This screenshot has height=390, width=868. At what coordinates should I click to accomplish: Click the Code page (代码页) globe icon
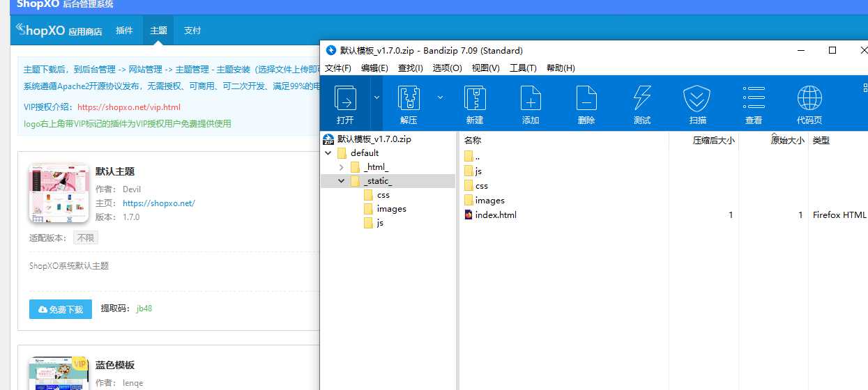tap(809, 103)
